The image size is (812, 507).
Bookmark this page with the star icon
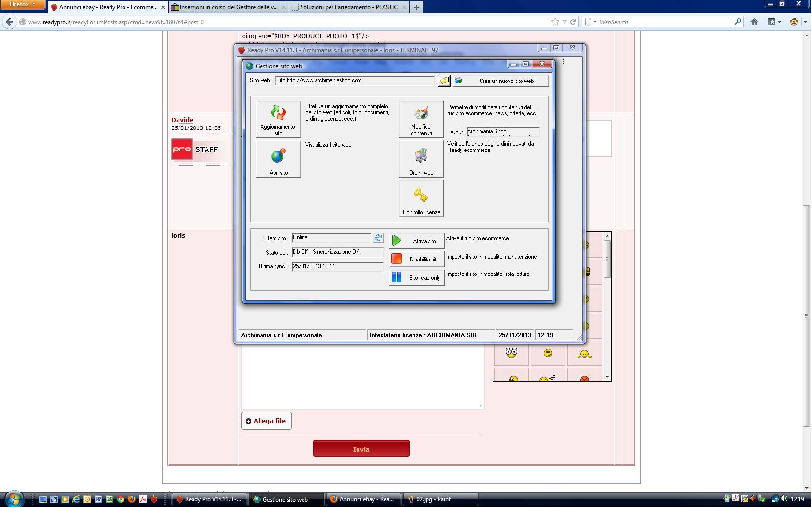point(555,22)
